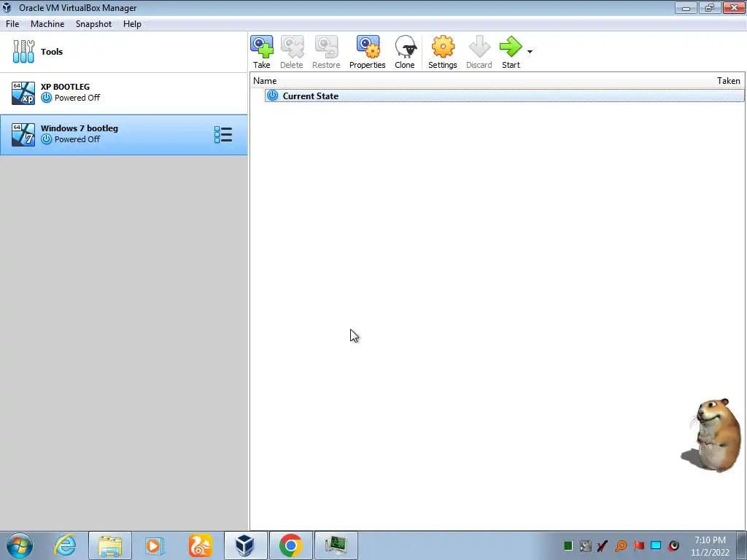
Task: Clone the virtual machine with sheep icon
Action: point(405,52)
